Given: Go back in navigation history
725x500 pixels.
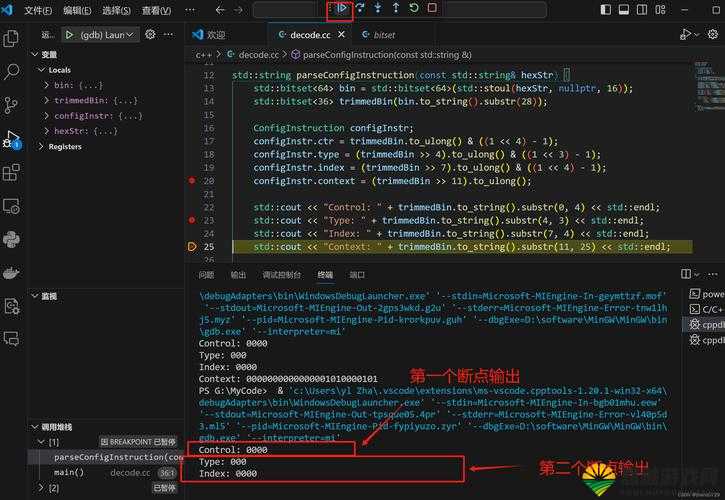Looking at the screenshot, I should (220, 10).
